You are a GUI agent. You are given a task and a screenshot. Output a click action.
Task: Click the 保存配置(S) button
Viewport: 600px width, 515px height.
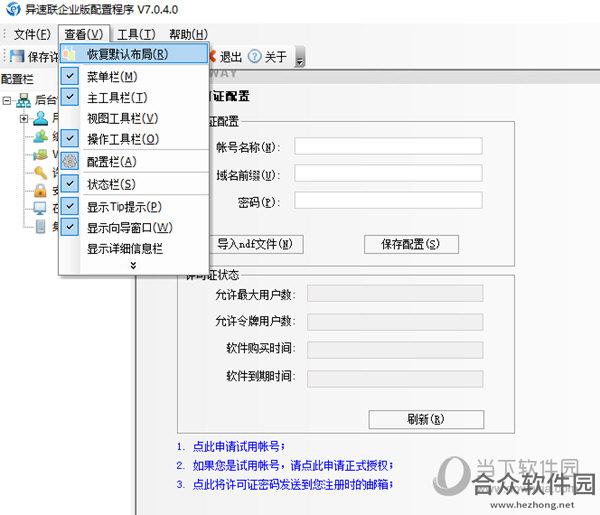pyautogui.click(x=411, y=244)
